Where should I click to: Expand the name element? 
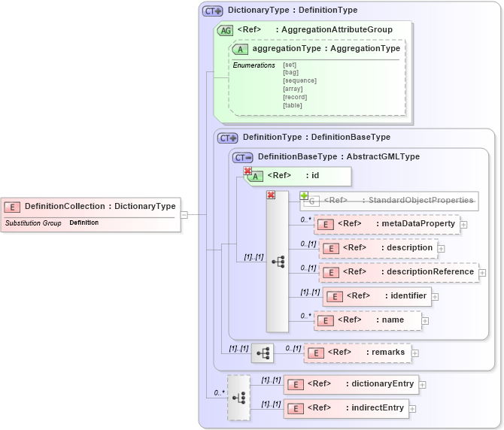(425, 321)
